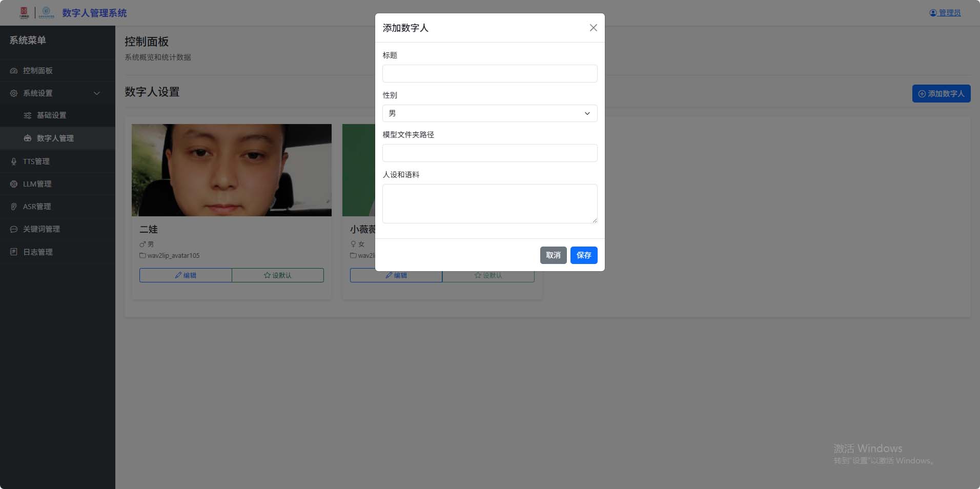The width and height of the screenshot is (980, 489).
Task: Click the microphone icon beside TTS管理
Action: click(x=14, y=161)
